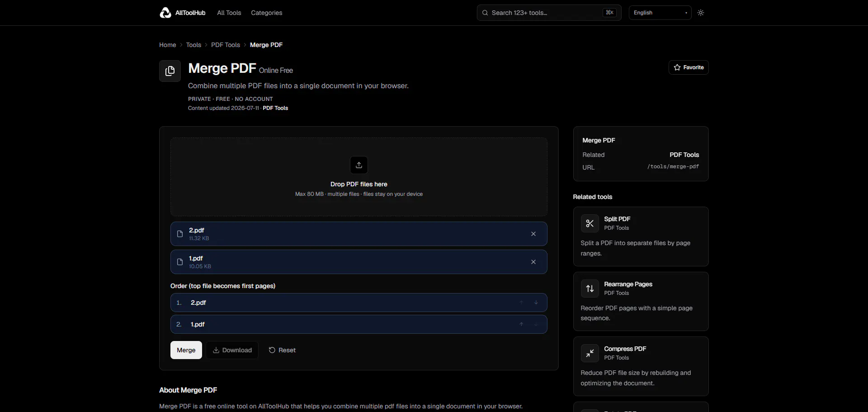Click the 'About Merge PDF' heading
Image resolution: width=868 pixels, height=412 pixels.
click(x=188, y=390)
